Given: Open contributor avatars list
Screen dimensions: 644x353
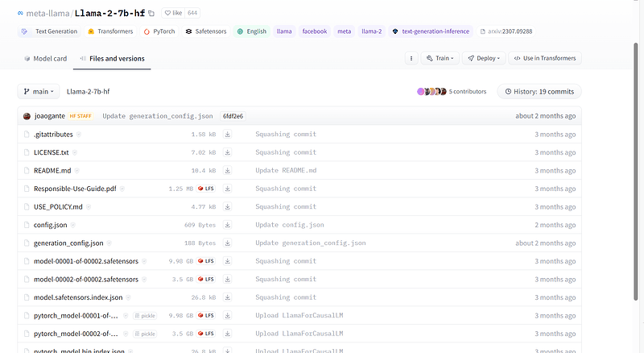Looking at the screenshot, I should [x=431, y=91].
